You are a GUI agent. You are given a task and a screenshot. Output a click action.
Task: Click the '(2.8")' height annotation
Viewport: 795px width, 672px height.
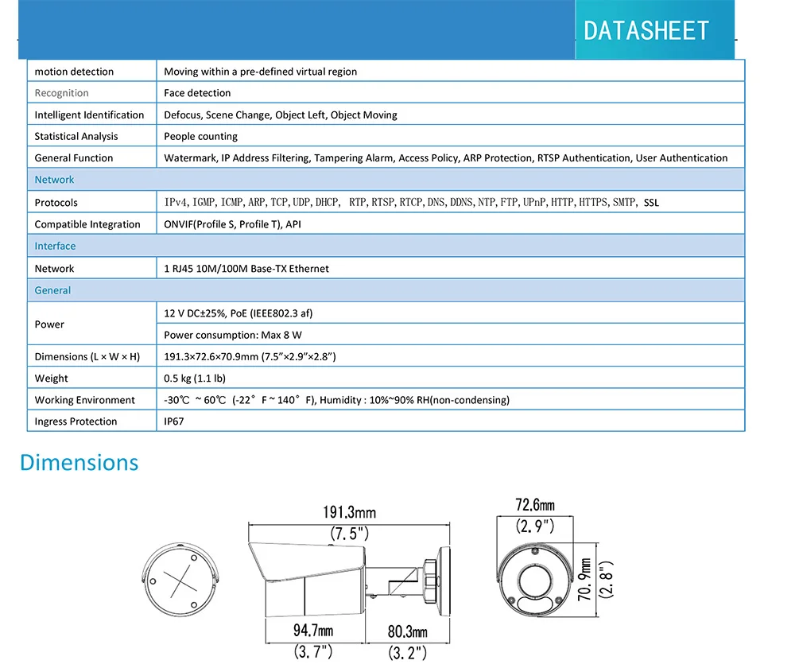point(607,580)
